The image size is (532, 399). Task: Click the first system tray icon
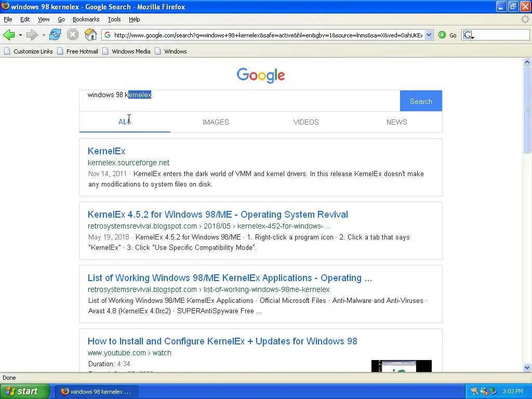(474, 392)
